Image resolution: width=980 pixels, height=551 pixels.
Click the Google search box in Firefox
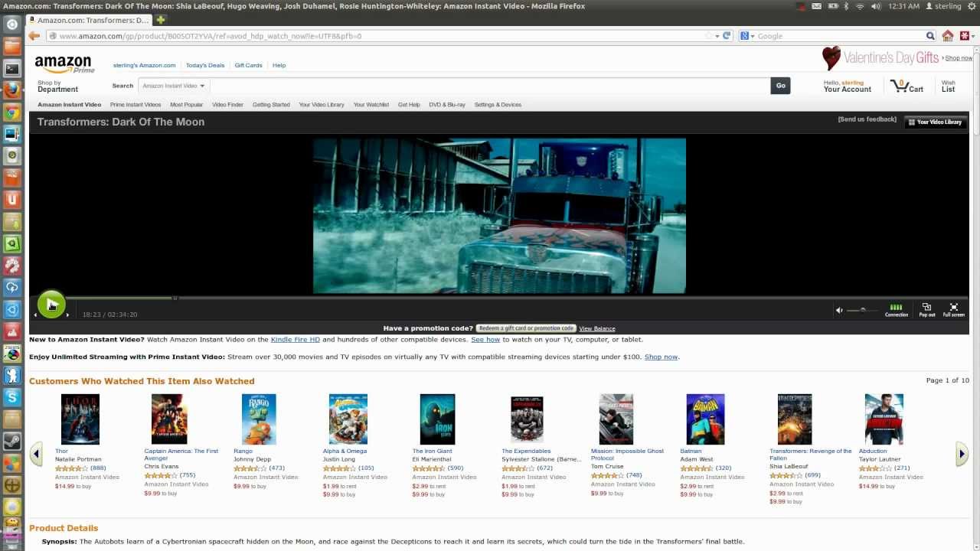(x=840, y=36)
